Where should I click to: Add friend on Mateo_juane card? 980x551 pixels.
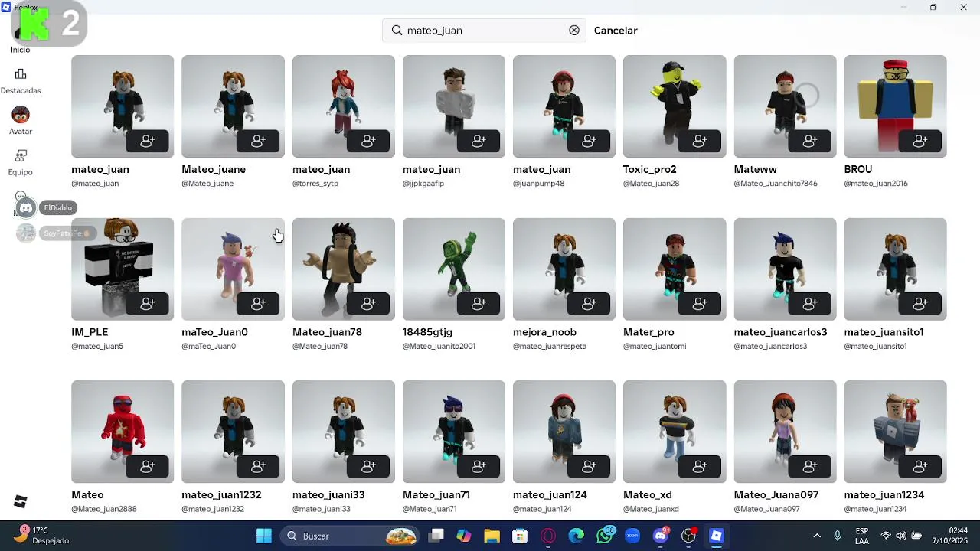click(258, 142)
